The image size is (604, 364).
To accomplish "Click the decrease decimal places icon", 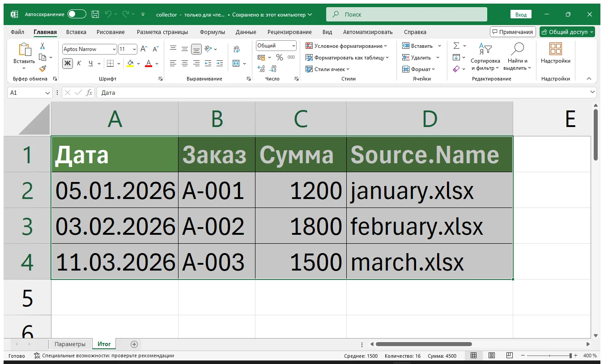I will [x=273, y=69].
